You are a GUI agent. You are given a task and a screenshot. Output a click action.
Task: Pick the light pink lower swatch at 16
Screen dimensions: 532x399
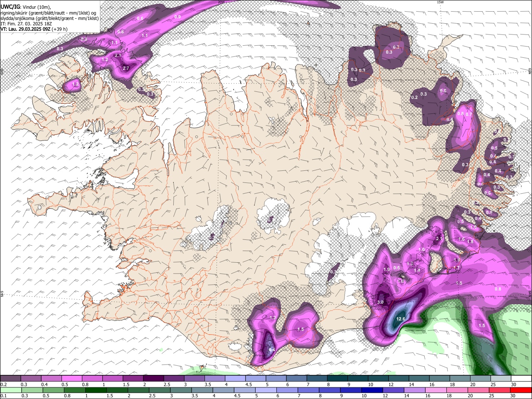[x=436, y=390]
